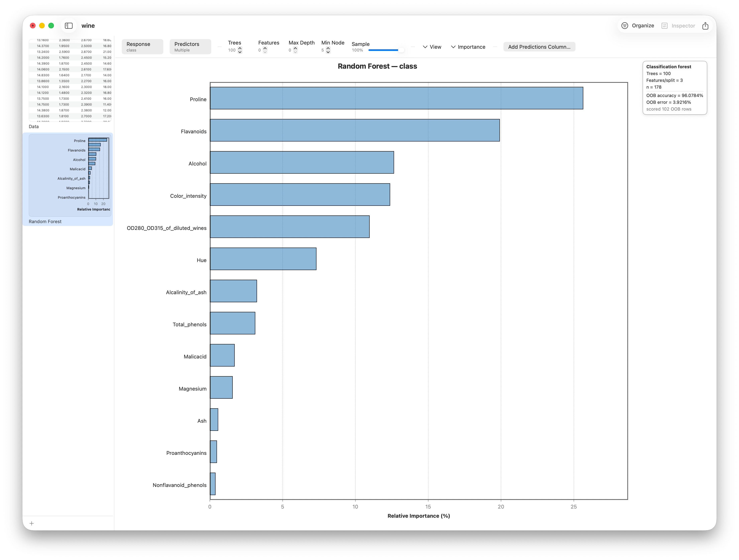This screenshot has height=560, width=739.
Task: Open the Organize menu icon
Action: pos(624,26)
